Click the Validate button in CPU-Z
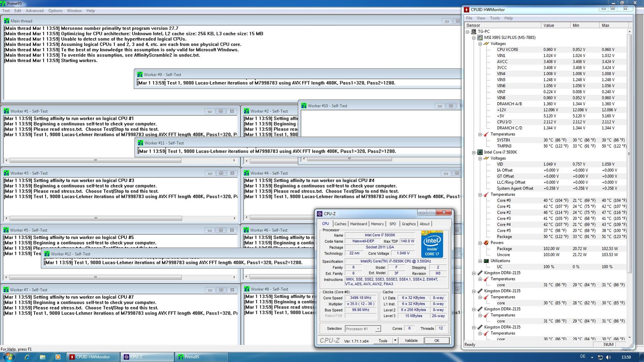This screenshot has height=362, width=644. click(411, 341)
